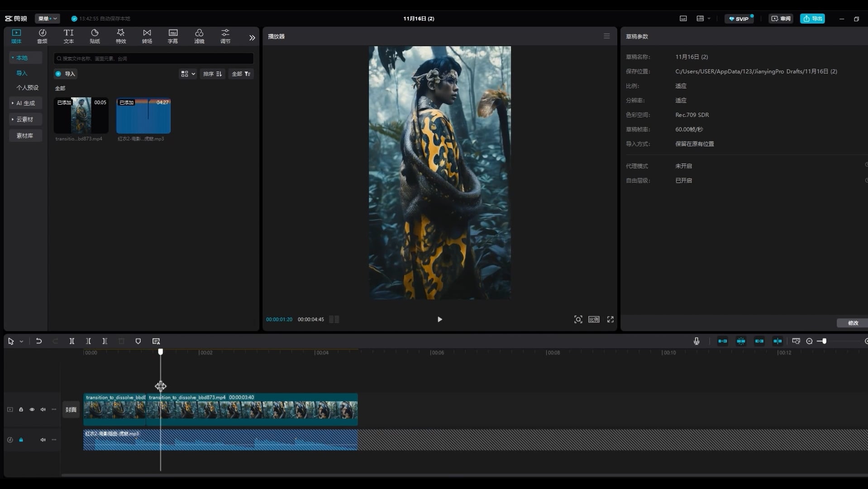Collapse the 本地 local category
868x489 pixels.
[x=25, y=58]
